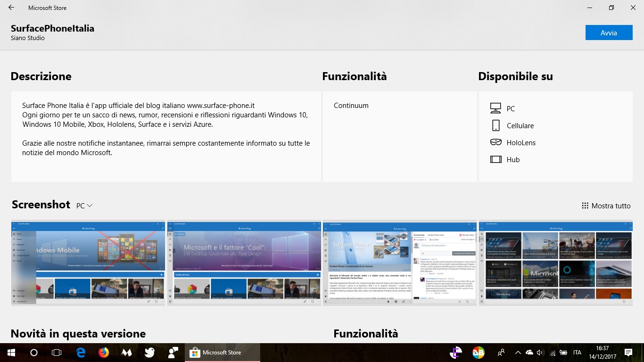
Task: Switch the ITA input language indicator
Action: (577, 353)
